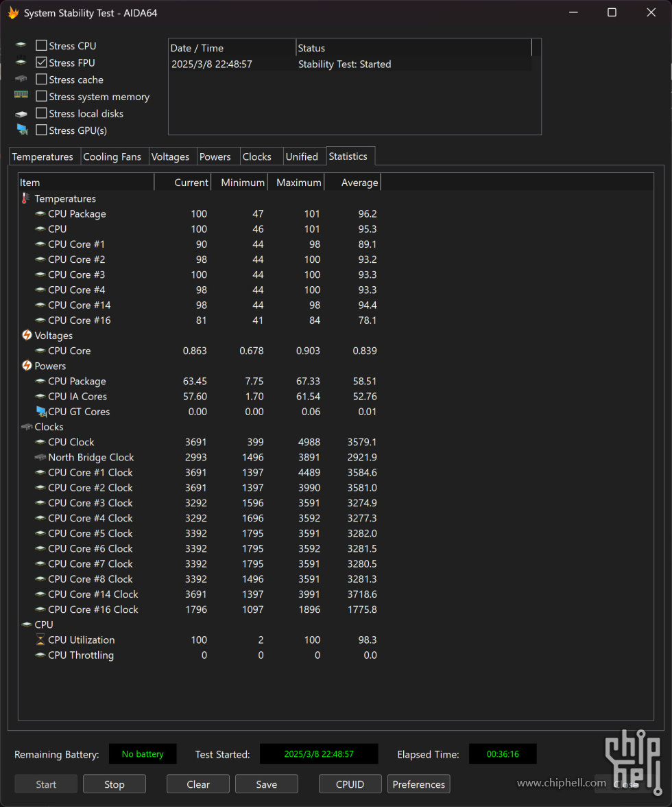This screenshot has width=672, height=807.
Task: Click the Save button
Action: tap(266, 784)
